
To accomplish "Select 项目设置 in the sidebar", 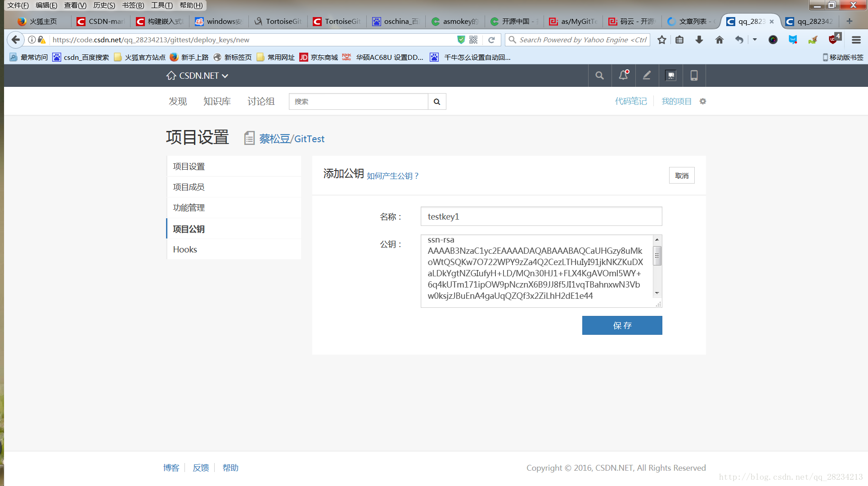I will [234, 166].
